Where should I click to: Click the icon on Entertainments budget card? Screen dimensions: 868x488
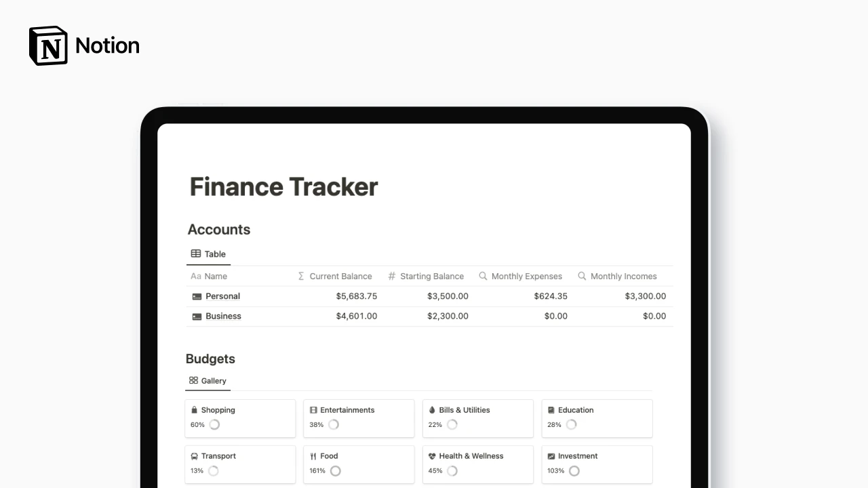pos(313,409)
